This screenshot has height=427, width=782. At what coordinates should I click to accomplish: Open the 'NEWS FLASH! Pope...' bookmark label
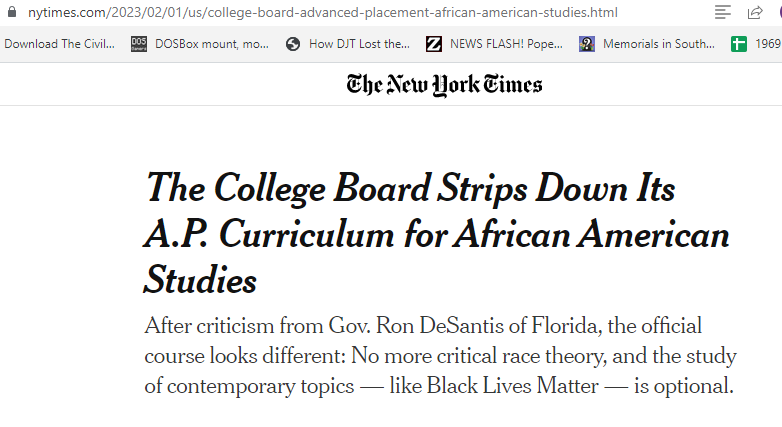point(506,44)
